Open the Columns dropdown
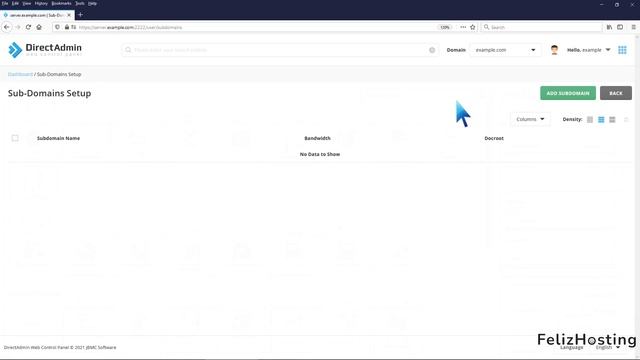 530,119
